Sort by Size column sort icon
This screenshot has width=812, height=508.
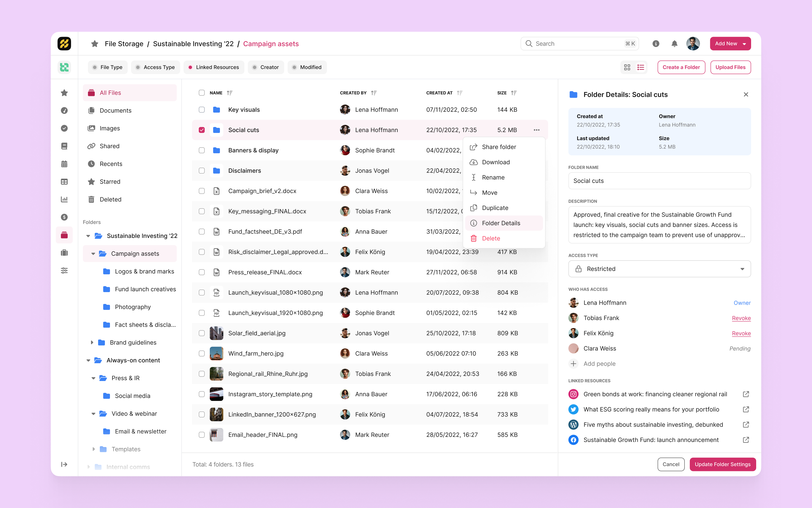tap(514, 93)
